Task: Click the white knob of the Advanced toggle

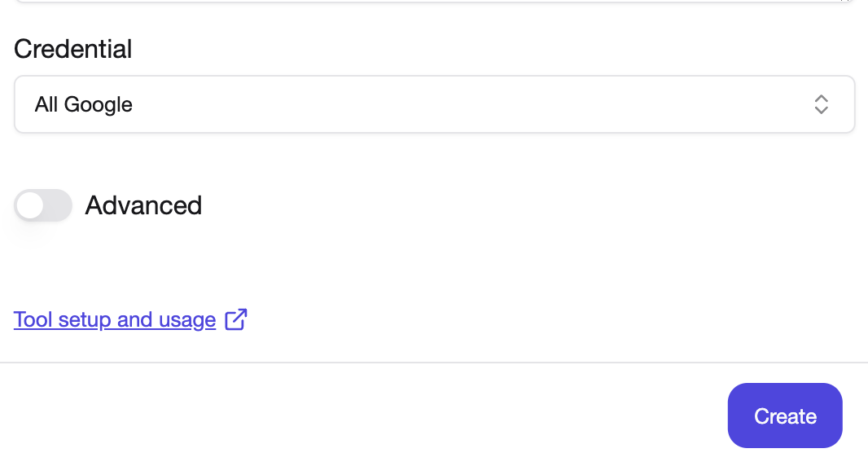Action: (30, 205)
